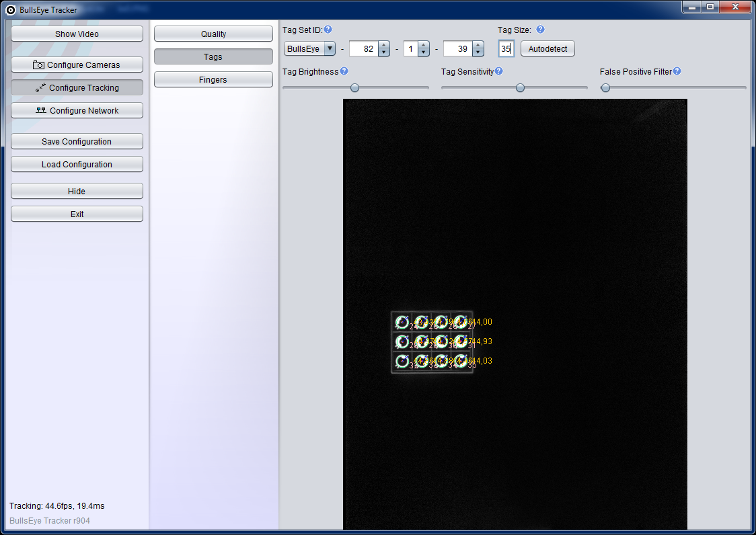Open the Tag Brightness help tooltip icon
Image resolution: width=756 pixels, height=535 pixels.
[x=344, y=71]
